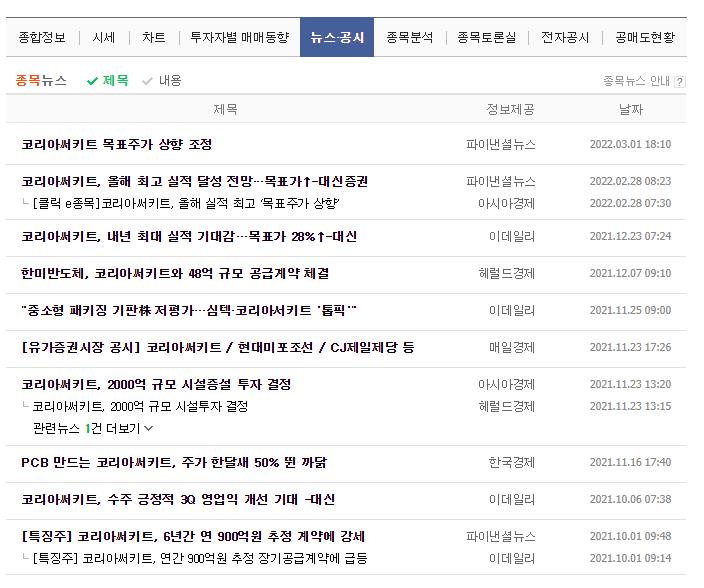Open [특징주] 6년간 연 900억원 추정 계약에 강세
The width and height of the screenshot is (704, 588).
click(193, 536)
